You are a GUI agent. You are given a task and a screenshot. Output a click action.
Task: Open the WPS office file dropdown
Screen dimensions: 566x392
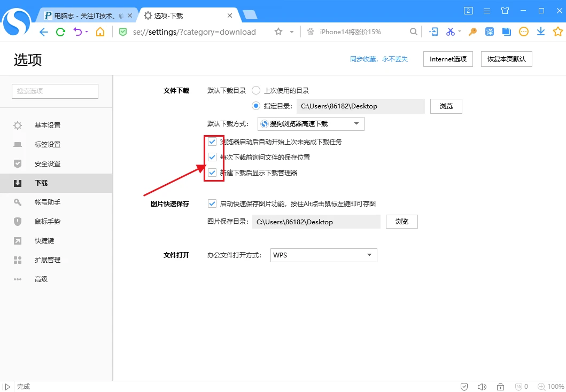point(324,255)
